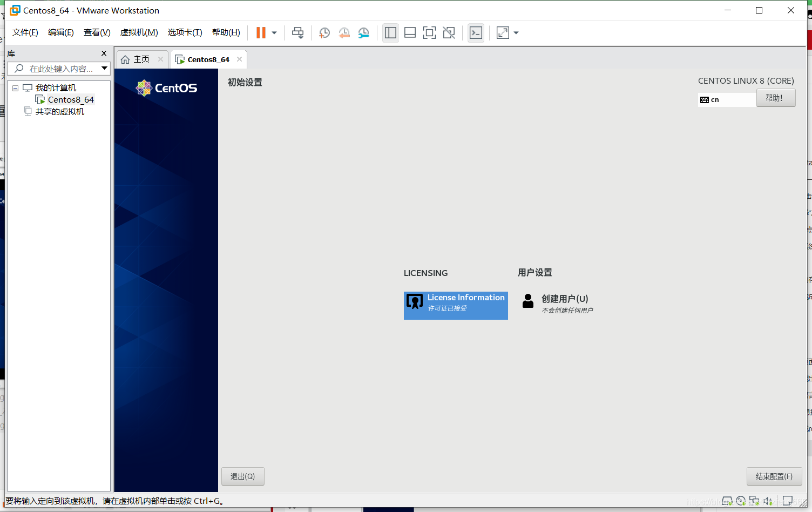Open the stretch display dropdown arrow
Viewport: 812px width, 512px height.
[516, 33]
